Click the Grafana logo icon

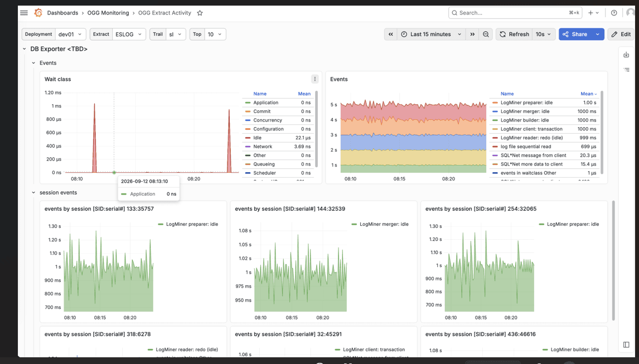(38, 13)
